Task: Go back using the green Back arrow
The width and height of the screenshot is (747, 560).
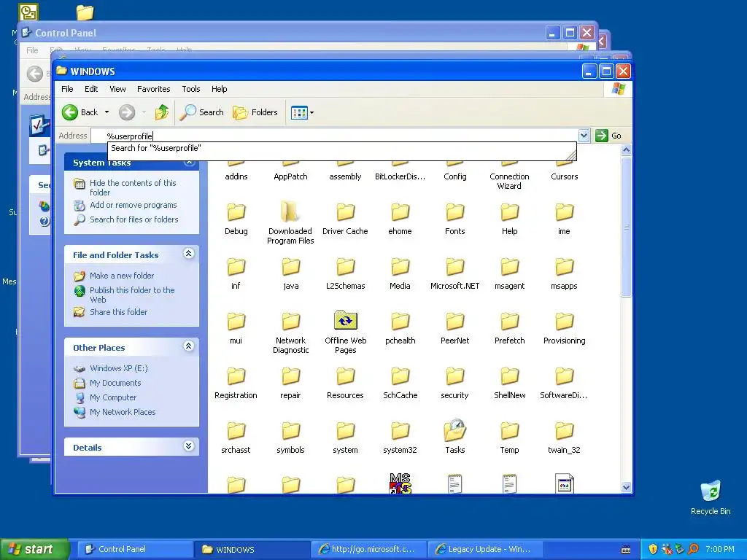Action: coord(70,112)
